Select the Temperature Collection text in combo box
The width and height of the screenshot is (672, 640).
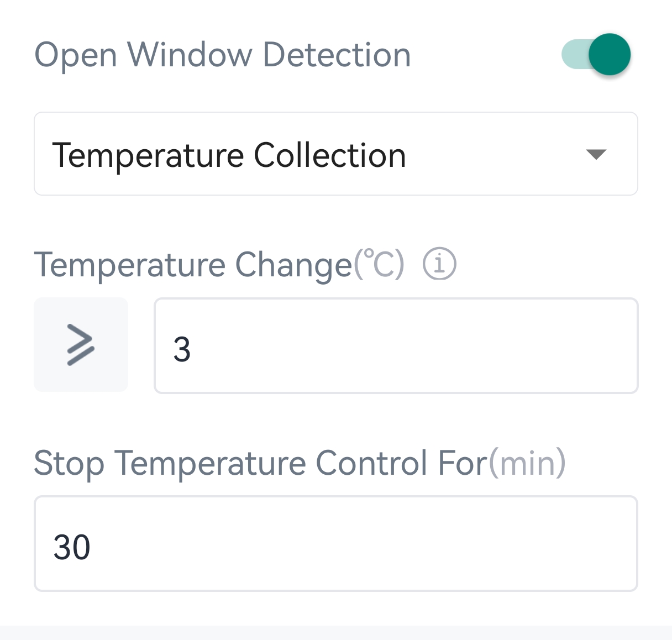[x=229, y=155]
